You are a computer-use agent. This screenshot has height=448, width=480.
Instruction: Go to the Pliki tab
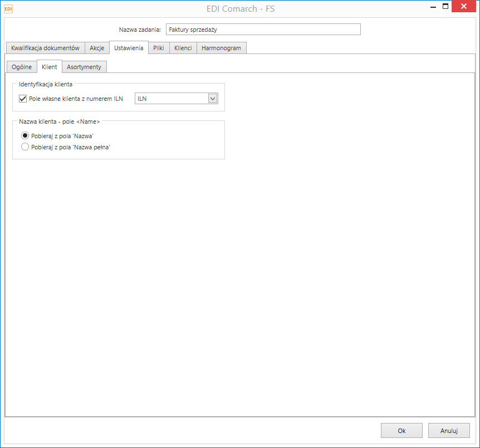click(159, 48)
